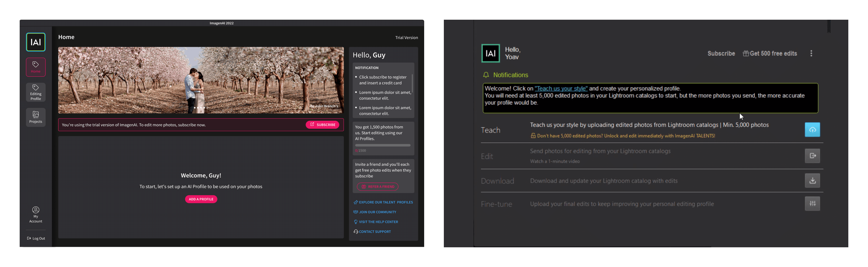Select the Fine-tune step label
868x267 pixels.
click(496, 204)
